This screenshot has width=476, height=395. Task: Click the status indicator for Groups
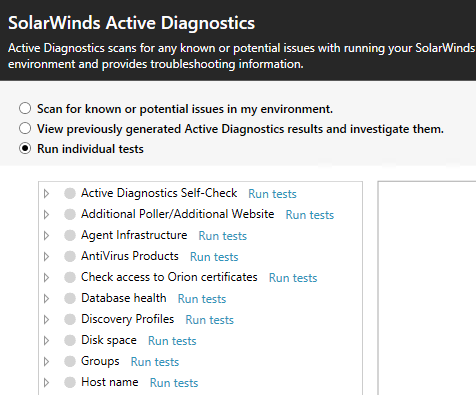click(70, 361)
